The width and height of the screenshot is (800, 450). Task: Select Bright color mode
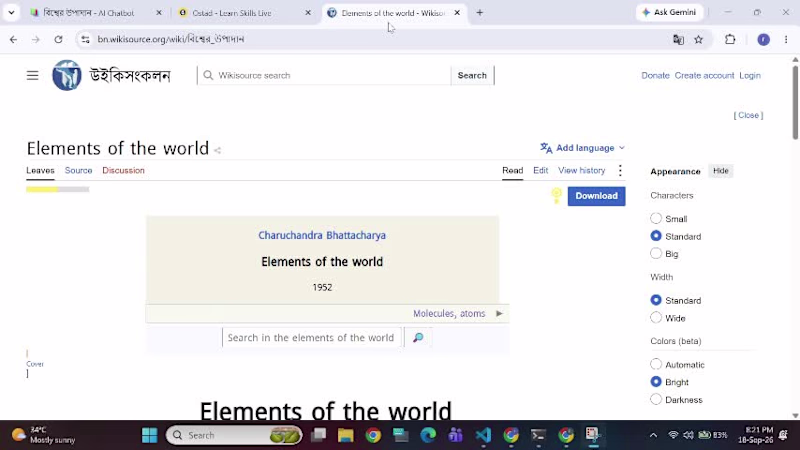656,382
